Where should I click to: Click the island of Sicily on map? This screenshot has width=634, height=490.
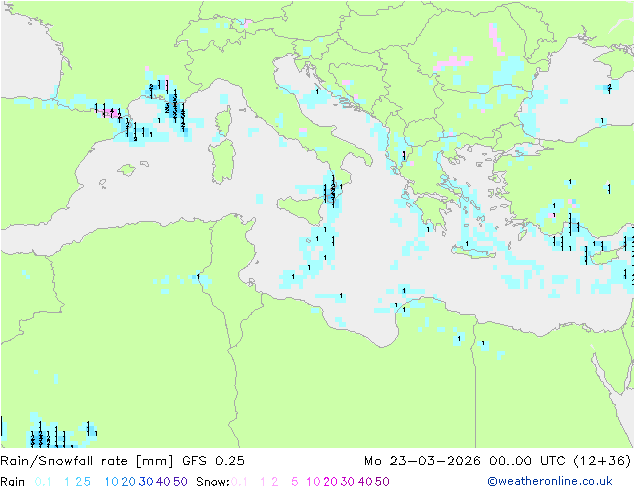point(301,208)
